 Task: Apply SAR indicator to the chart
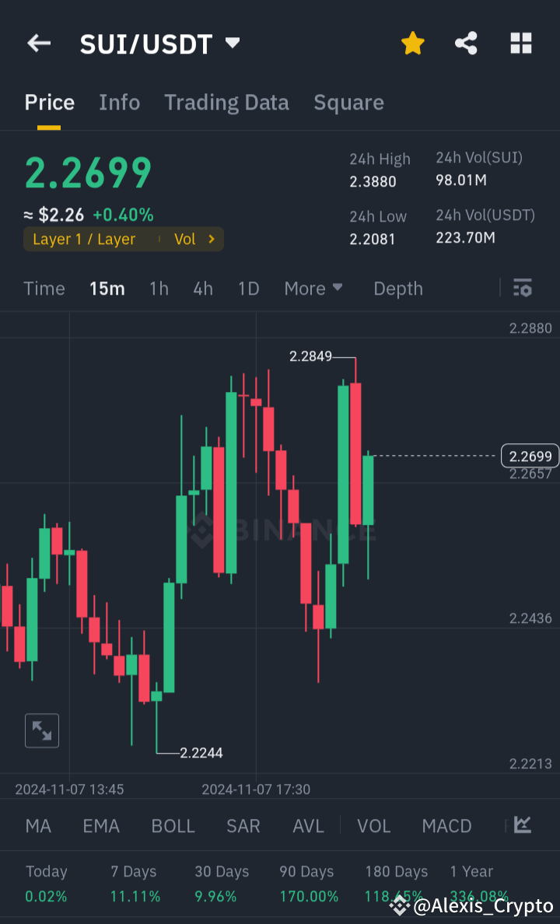click(243, 825)
